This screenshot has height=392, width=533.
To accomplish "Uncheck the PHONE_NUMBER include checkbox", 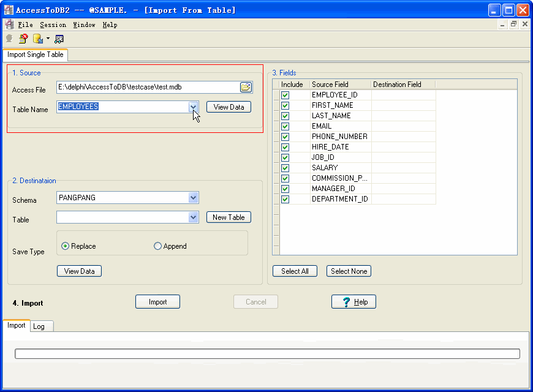I will [285, 137].
